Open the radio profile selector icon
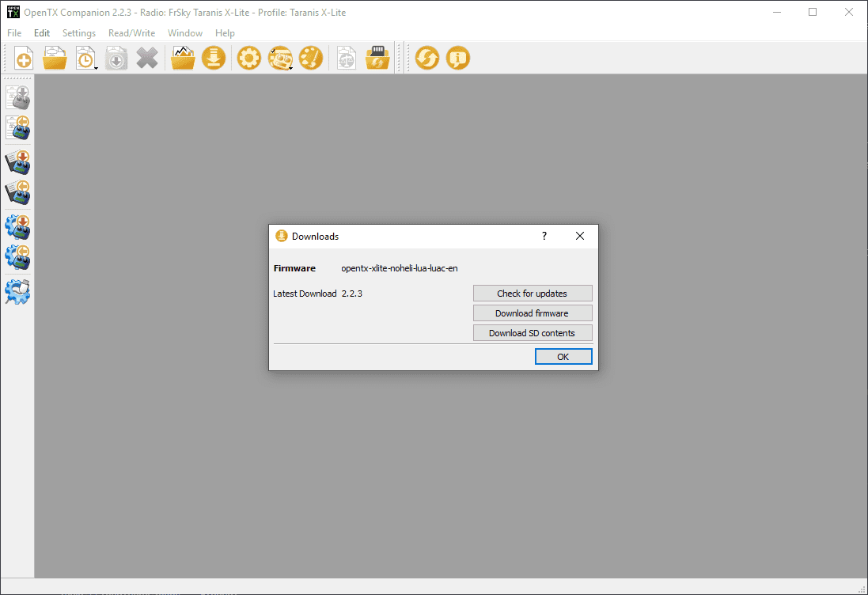Image resolution: width=868 pixels, height=595 pixels. (x=280, y=58)
